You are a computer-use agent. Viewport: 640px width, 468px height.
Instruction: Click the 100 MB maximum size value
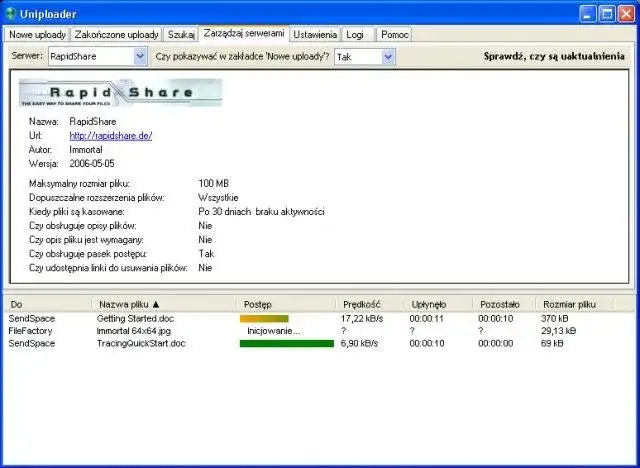click(x=213, y=184)
